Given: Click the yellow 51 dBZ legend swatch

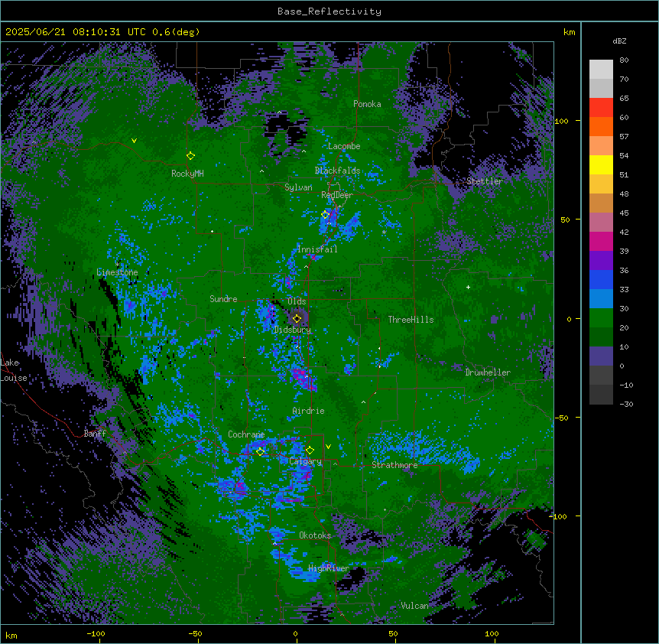Looking at the screenshot, I should pyautogui.click(x=601, y=164).
